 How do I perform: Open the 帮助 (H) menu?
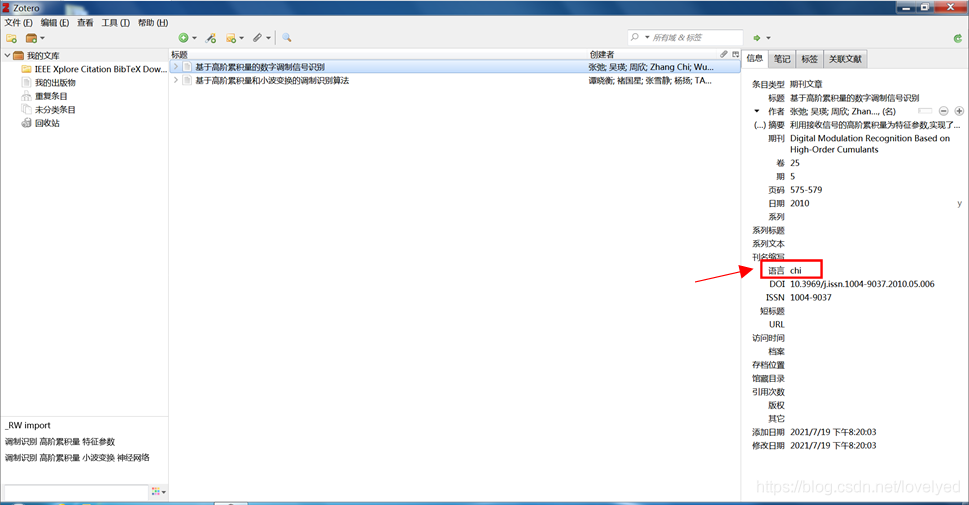pos(153,23)
